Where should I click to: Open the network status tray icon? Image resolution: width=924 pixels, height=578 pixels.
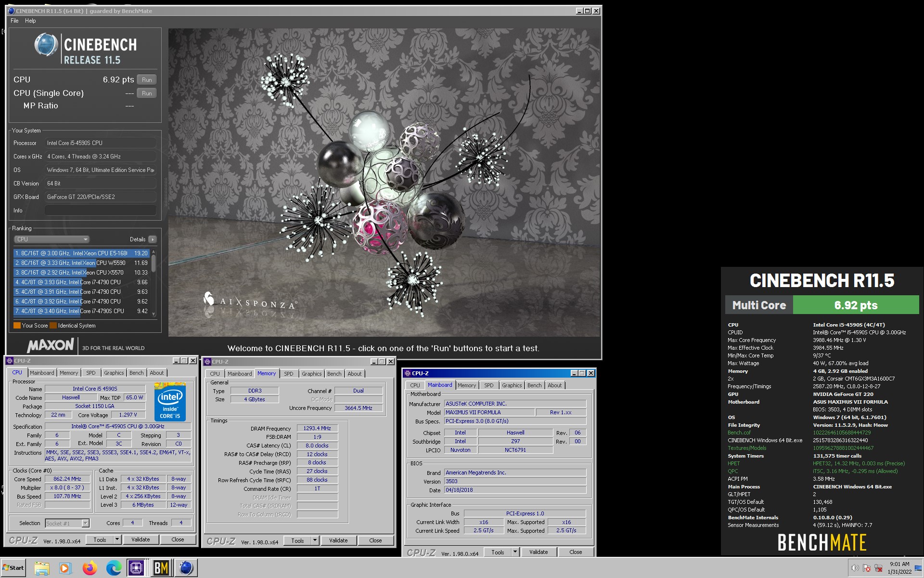point(878,568)
